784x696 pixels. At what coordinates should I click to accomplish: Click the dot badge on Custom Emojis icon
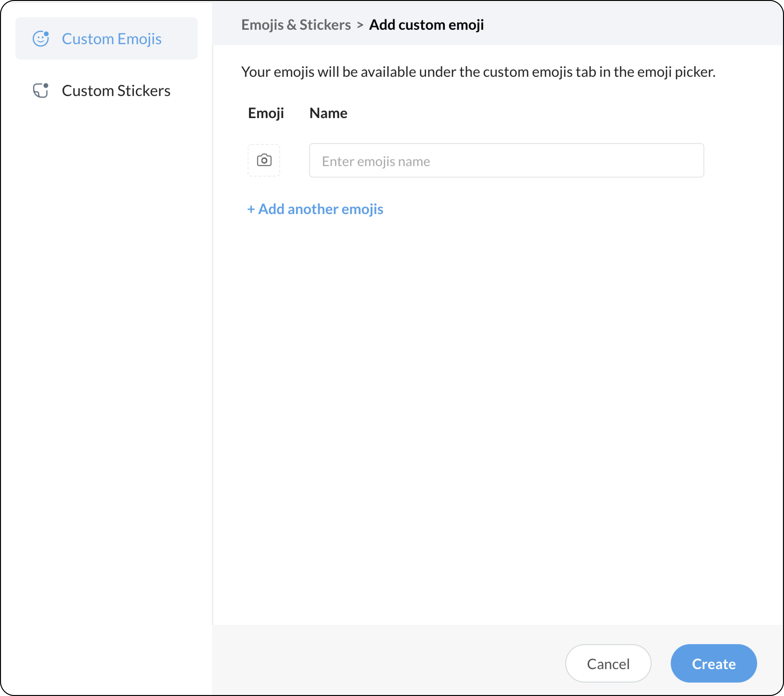point(46,34)
